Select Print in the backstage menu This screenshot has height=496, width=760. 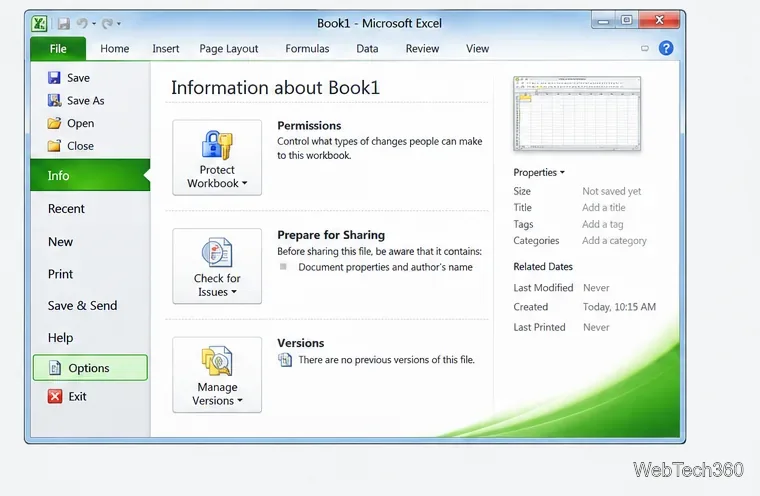coord(60,274)
